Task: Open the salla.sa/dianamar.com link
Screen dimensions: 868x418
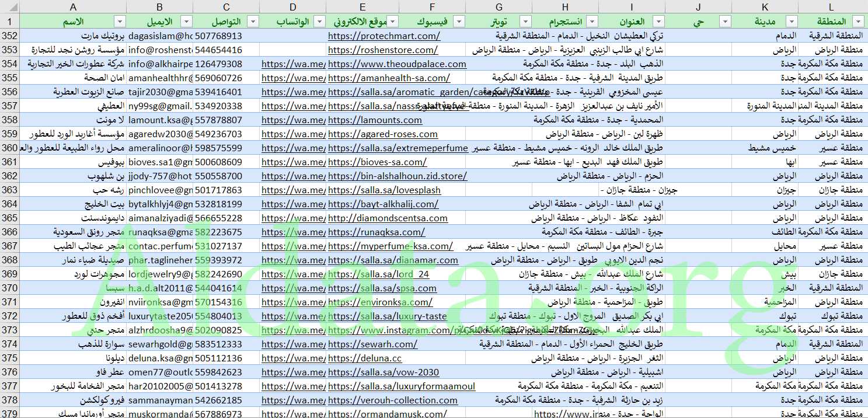Action: coord(393,260)
